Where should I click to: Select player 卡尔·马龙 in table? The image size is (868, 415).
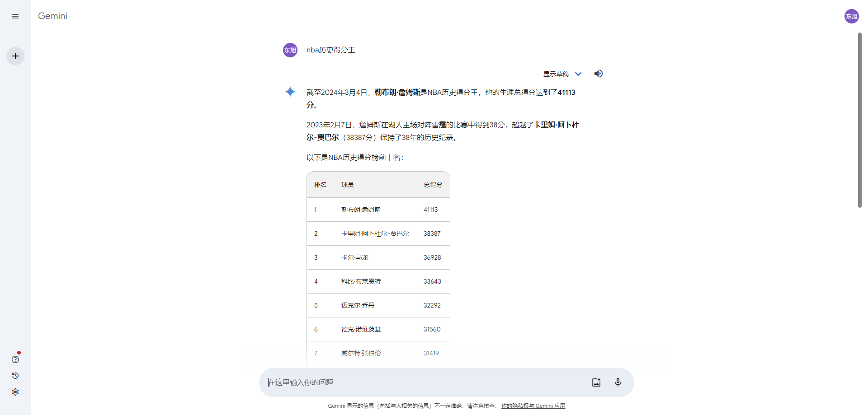[x=355, y=257]
